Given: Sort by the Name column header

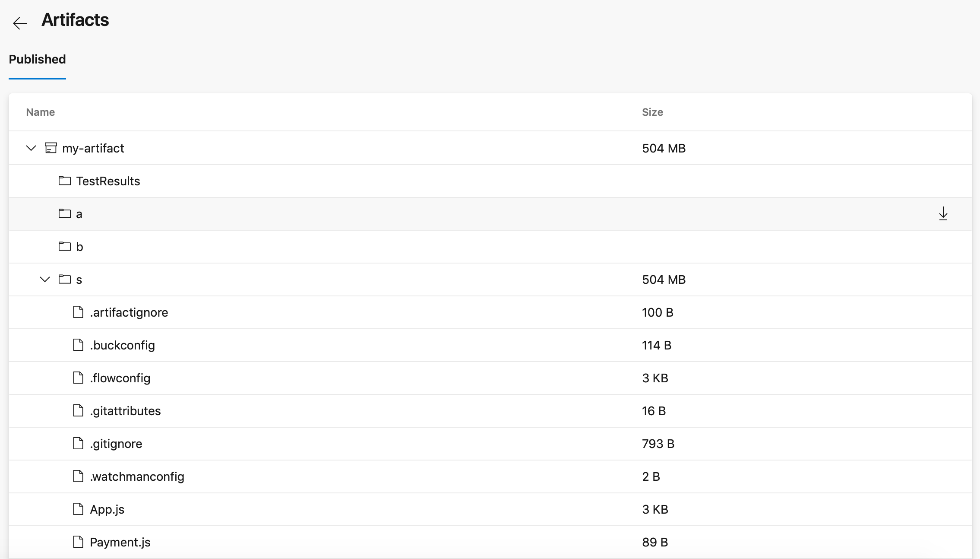Looking at the screenshot, I should coord(40,112).
